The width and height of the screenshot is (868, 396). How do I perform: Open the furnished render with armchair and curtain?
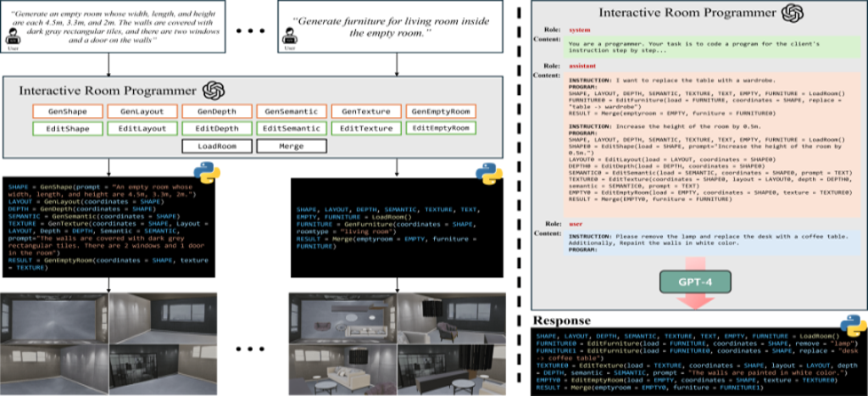(451, 319)
